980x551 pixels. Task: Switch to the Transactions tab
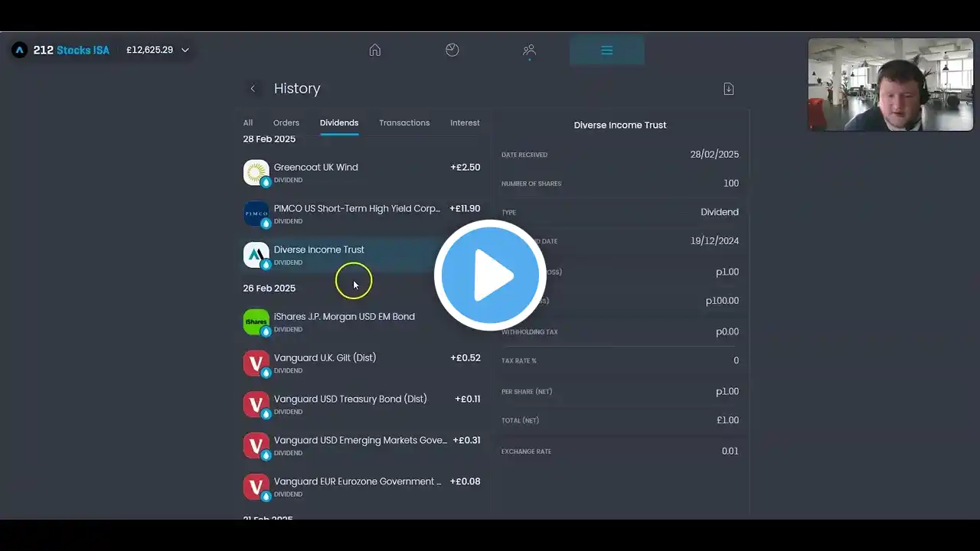[404, 122]
